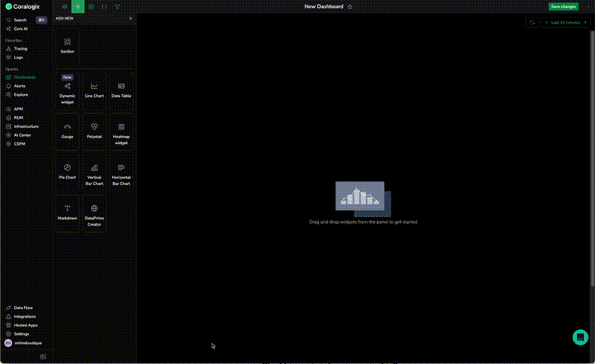This screenshot has height=364, width=595.
Task: Click the Save changes button
Action: point(563,6)
